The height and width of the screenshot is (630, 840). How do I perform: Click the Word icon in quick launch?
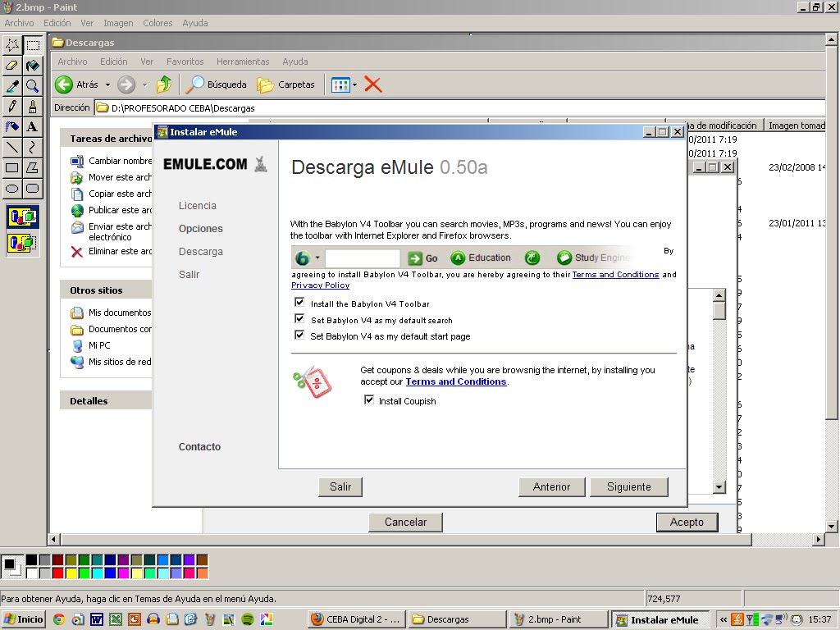[97, 619]
